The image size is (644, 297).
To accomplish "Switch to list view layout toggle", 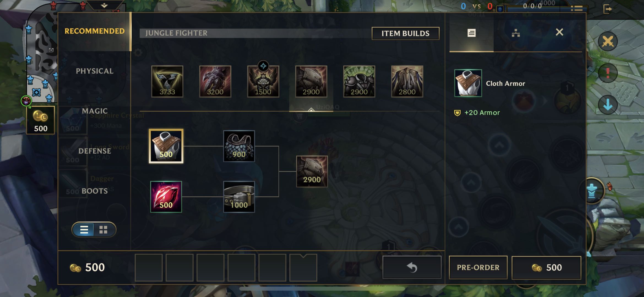I will [x=84, y=230].
